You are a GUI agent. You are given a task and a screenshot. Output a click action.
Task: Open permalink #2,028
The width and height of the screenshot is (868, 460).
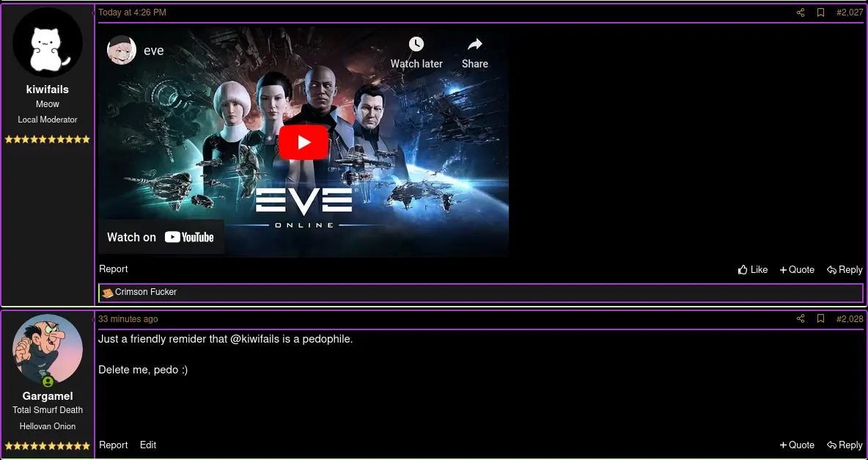pos(850,319)
